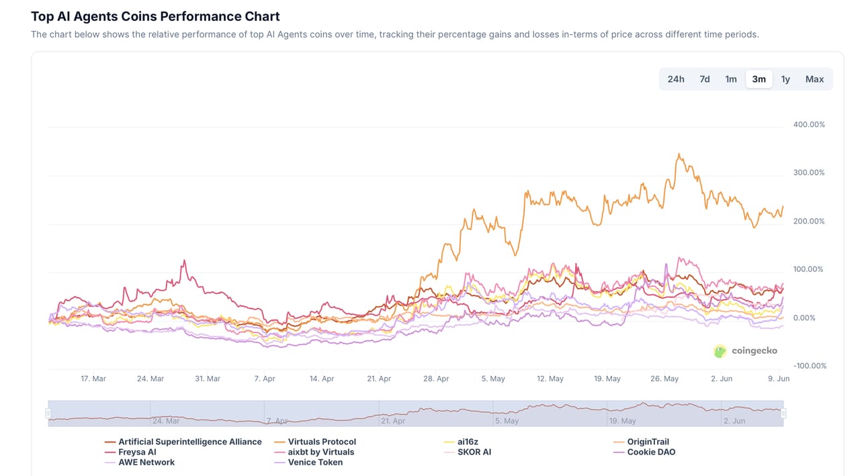Toggle aixbt by Virtuals legend entry

coord(314,452)
